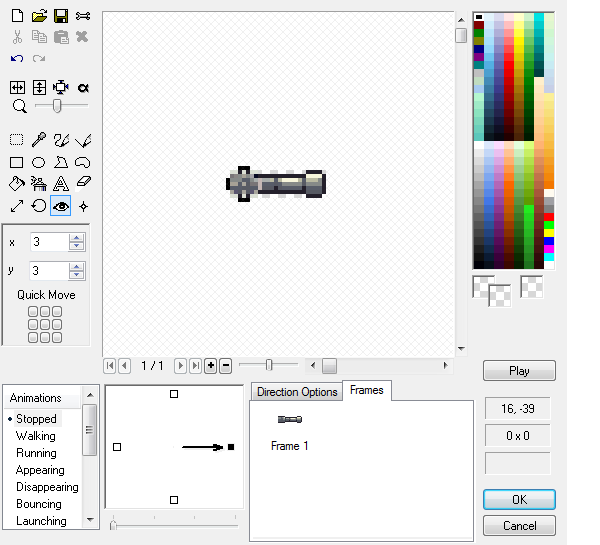Switch to the Direction Options tab

[x=297, y=392]
